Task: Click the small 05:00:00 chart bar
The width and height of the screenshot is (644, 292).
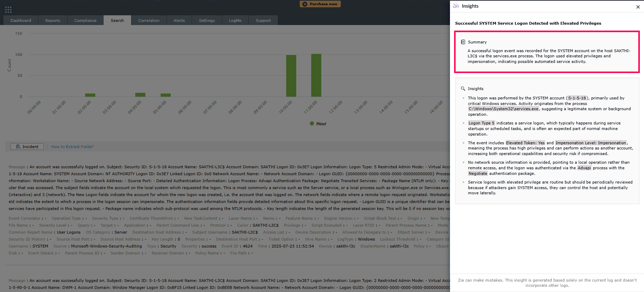Action: coord(166,95)
